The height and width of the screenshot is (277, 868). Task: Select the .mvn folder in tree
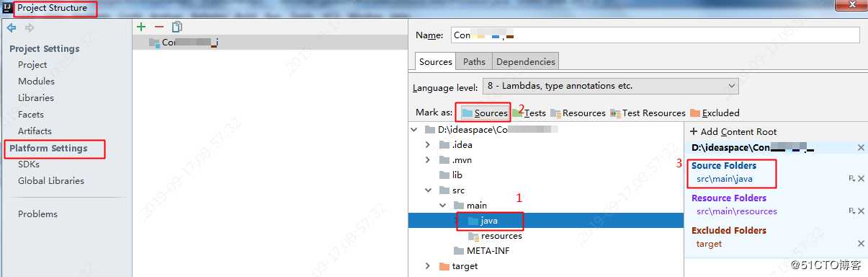tap(455, 159)
